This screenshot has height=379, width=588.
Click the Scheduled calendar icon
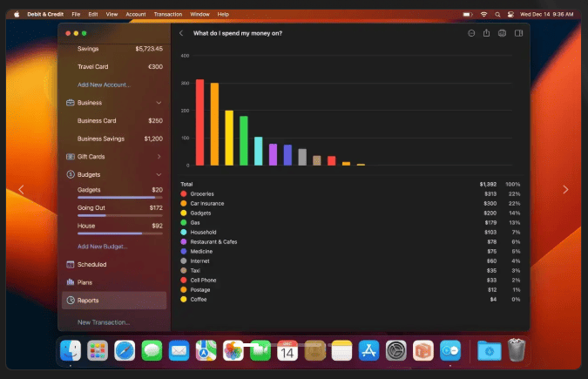pyautogui.click(x=71, y=265)
